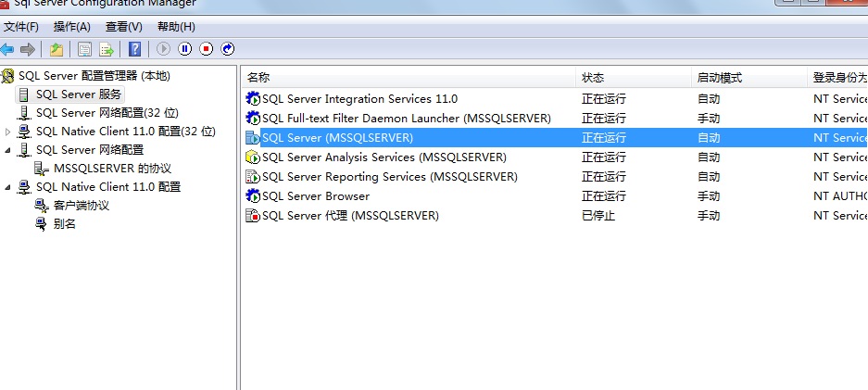Viewport: 868px width, 390px height.
Task: Click the Full-text Filter Daemon Launcher icon
Action: click(x=252, y=119)
